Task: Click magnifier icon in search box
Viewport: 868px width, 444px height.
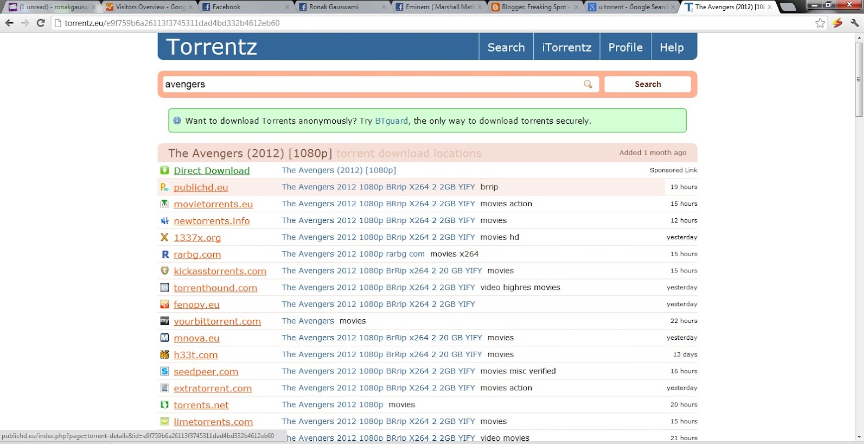Action: pos(588,84)
